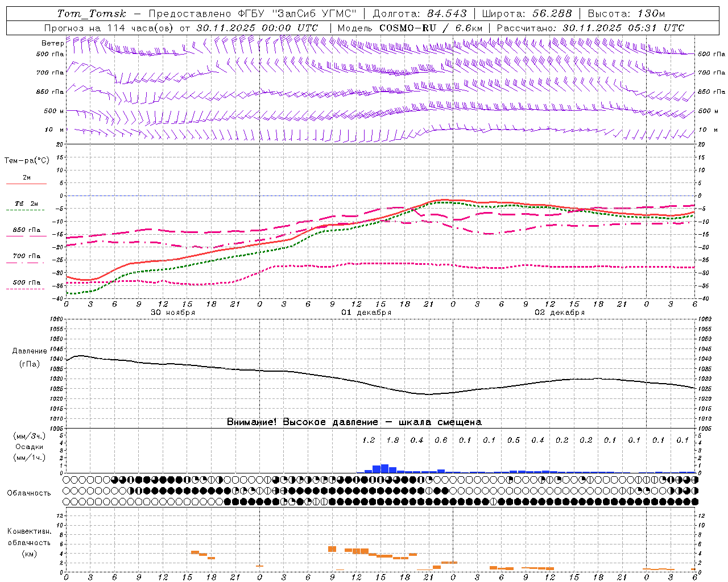Click the 0.5 precipitation amount value
The width and height of the screenshot is (728, 582).
[x=514, y=440]
